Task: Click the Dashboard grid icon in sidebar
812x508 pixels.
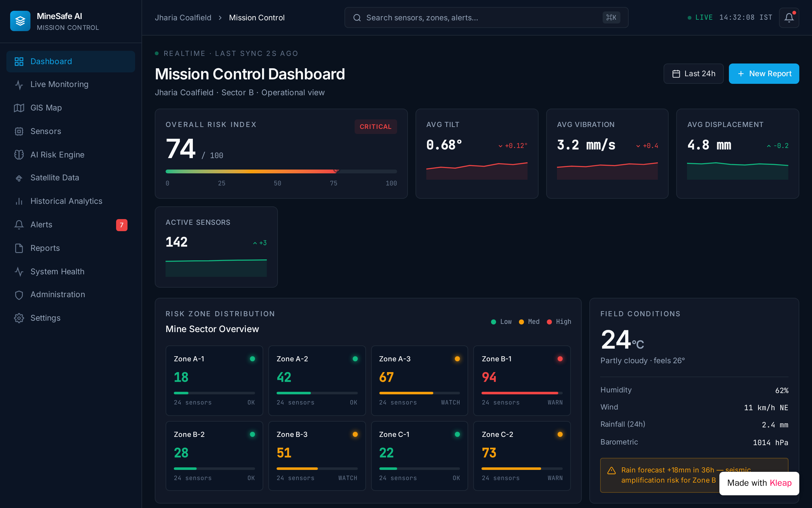Action: (x=19, y=62)
